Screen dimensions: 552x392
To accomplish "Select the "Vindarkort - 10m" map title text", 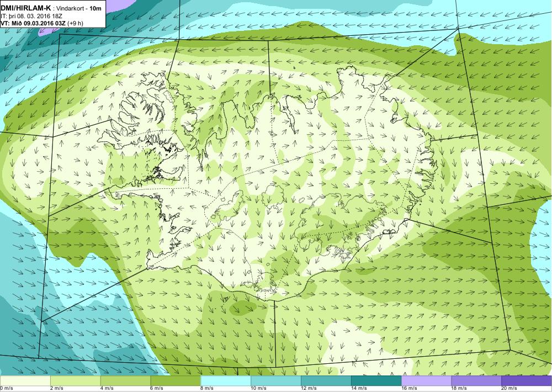I will [x=79, y=9].
